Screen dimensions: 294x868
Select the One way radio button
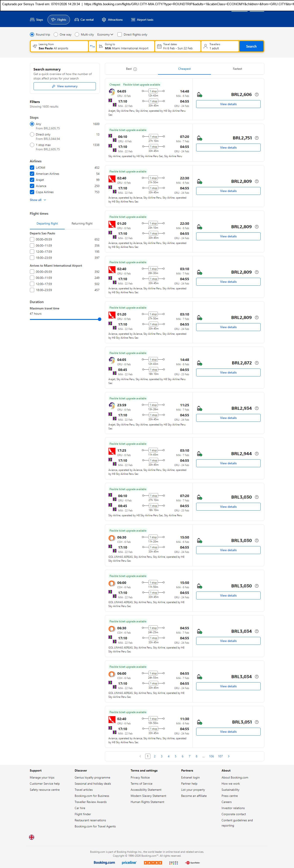coord(56,34)
